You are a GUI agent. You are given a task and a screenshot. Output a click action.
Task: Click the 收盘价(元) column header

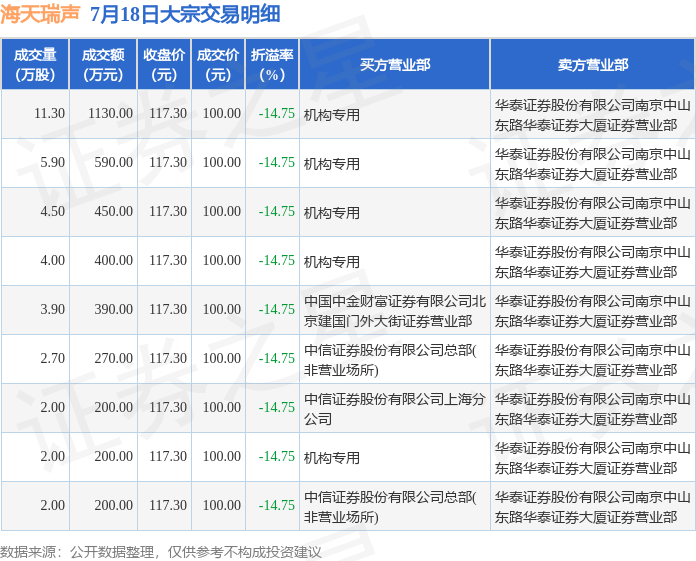point(164,64)
